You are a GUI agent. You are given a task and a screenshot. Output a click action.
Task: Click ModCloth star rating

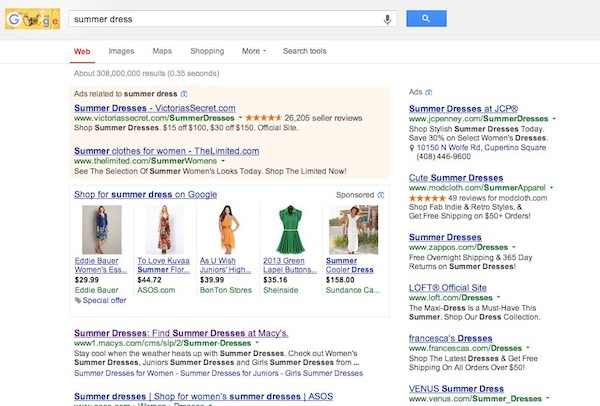click(427, 198)
